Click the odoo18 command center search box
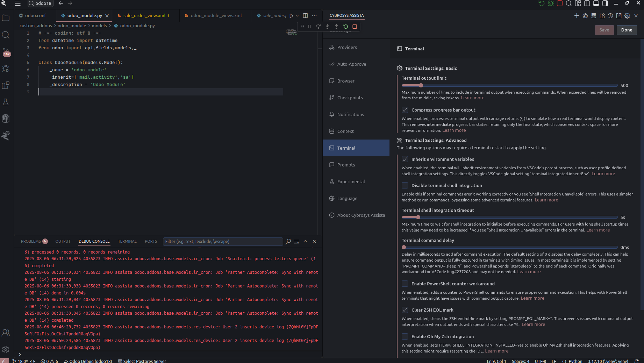The width and height of the screenshot is (644, 363). point(41,3)
